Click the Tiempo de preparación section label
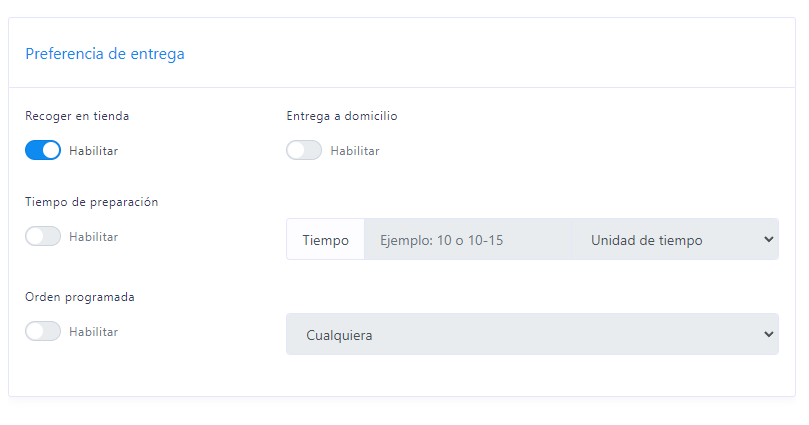809x425 pixels. [91, 202]
